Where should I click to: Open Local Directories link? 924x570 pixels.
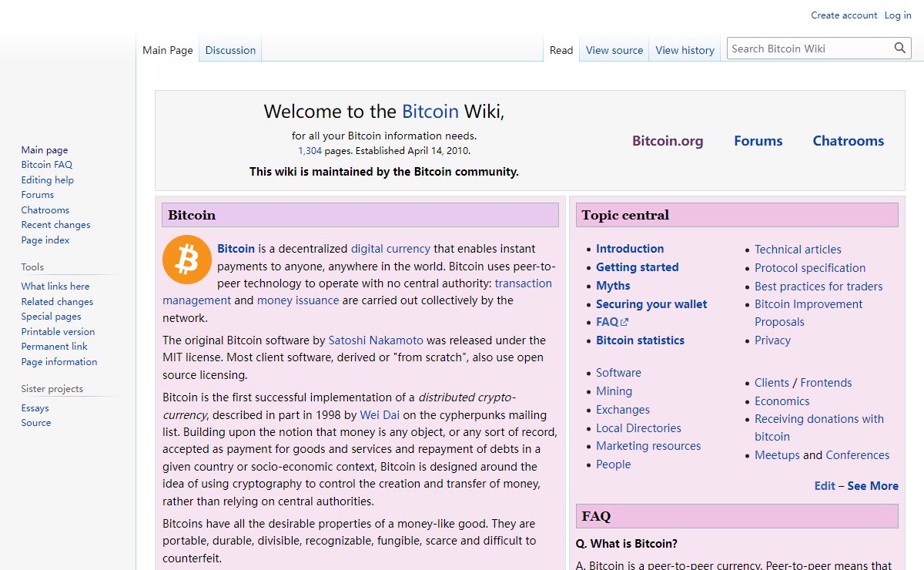click(638, 428)
